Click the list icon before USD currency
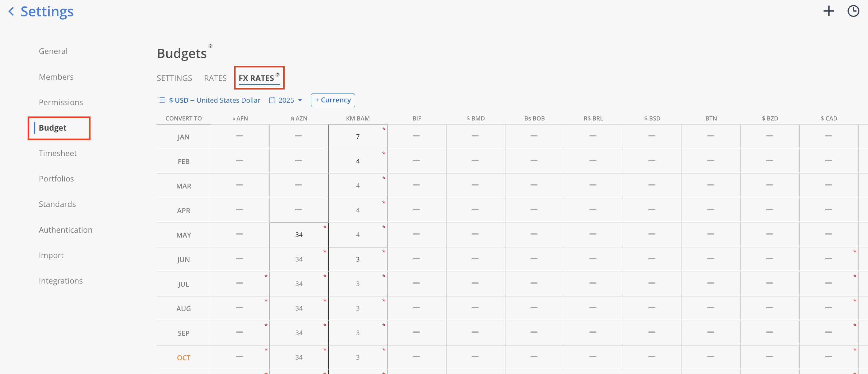The height and width of the screenshot is (374, 868). tap(161, 100)
